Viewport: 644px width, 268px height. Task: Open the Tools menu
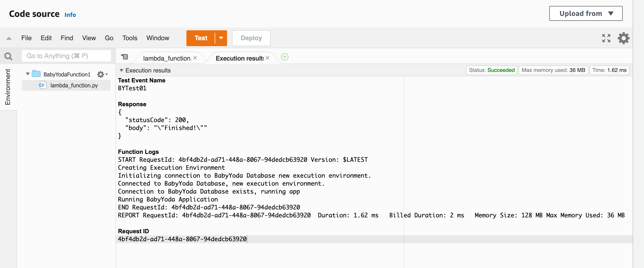129,38
